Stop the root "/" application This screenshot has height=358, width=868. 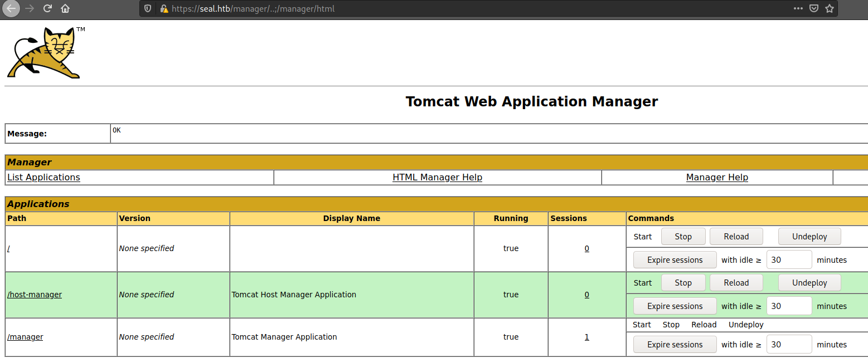[683, 237]
